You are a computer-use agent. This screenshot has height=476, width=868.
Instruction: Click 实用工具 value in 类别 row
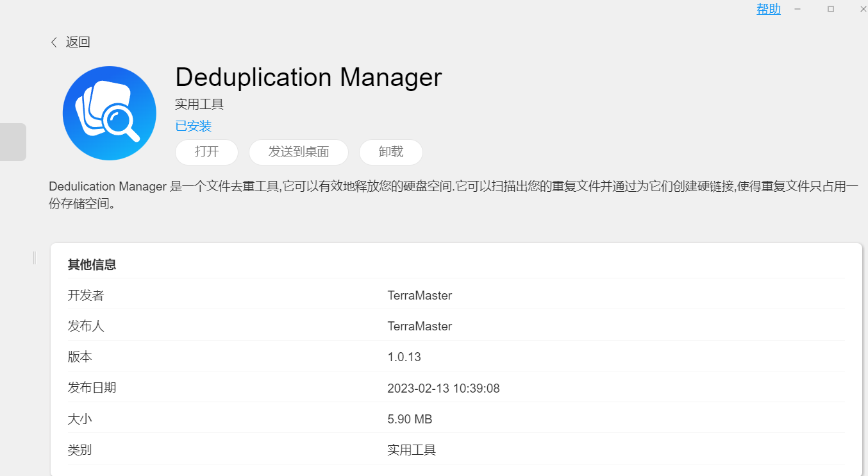[412, 450]
